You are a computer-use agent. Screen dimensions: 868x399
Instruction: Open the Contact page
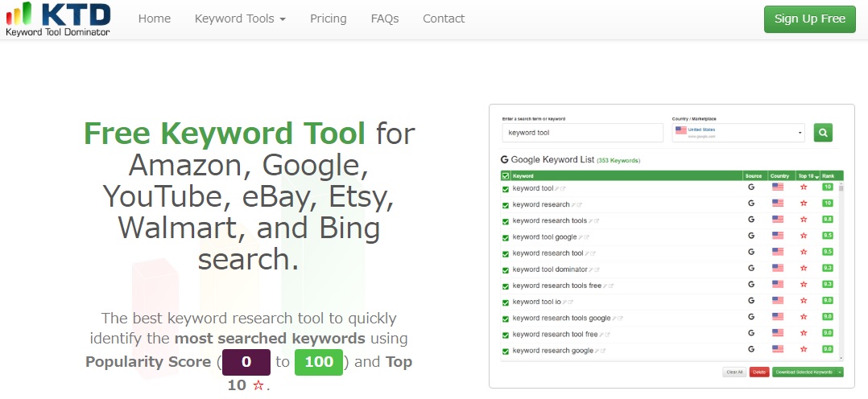pos(444,19)
